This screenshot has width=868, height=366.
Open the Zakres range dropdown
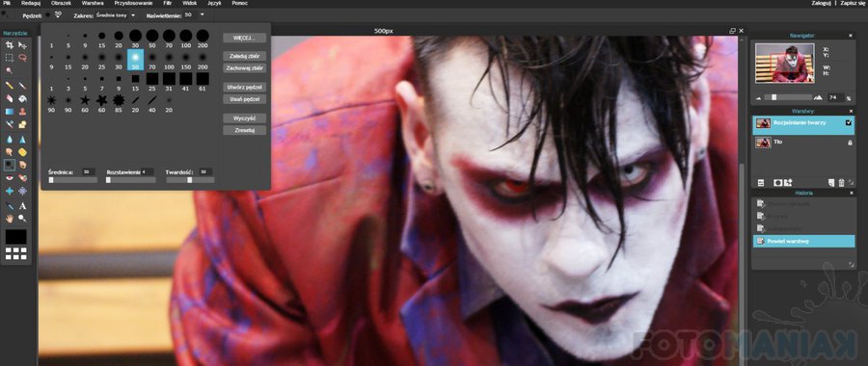tap(116, 14)
